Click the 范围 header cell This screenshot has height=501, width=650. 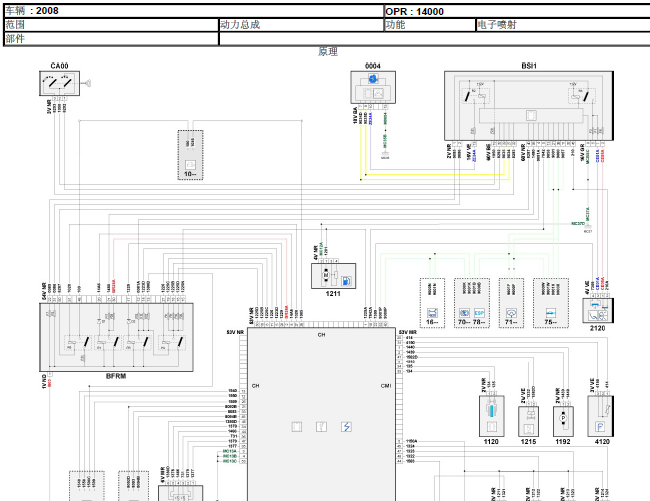(111, 25)
